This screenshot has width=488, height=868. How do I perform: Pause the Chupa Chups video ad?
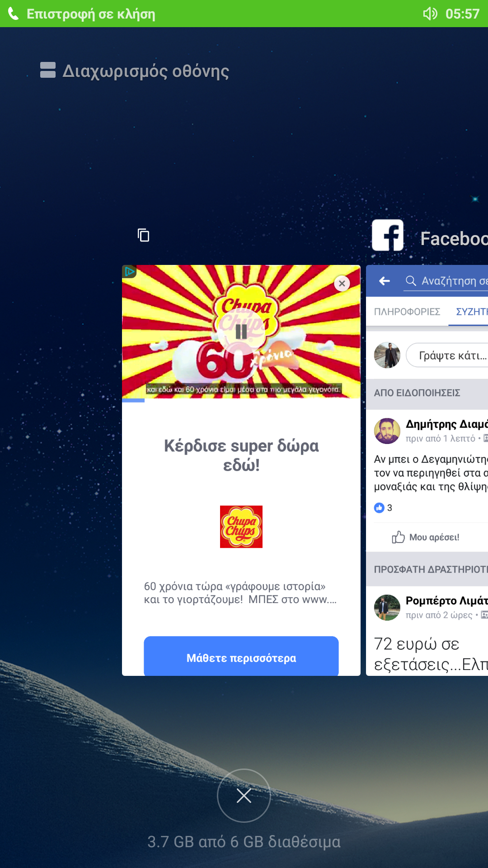[x=241, y=332]
